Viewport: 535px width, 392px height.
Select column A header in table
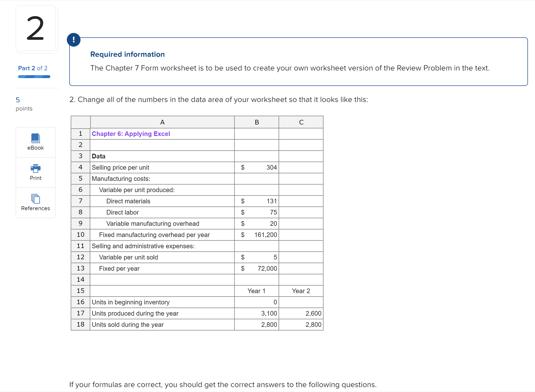pyautogui.click(x=162, y=122)
